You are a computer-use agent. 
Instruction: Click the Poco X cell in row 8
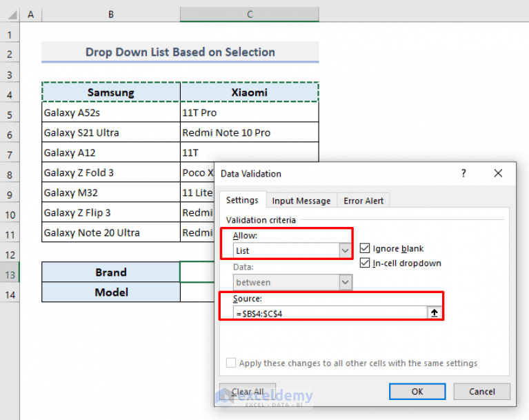197,172
